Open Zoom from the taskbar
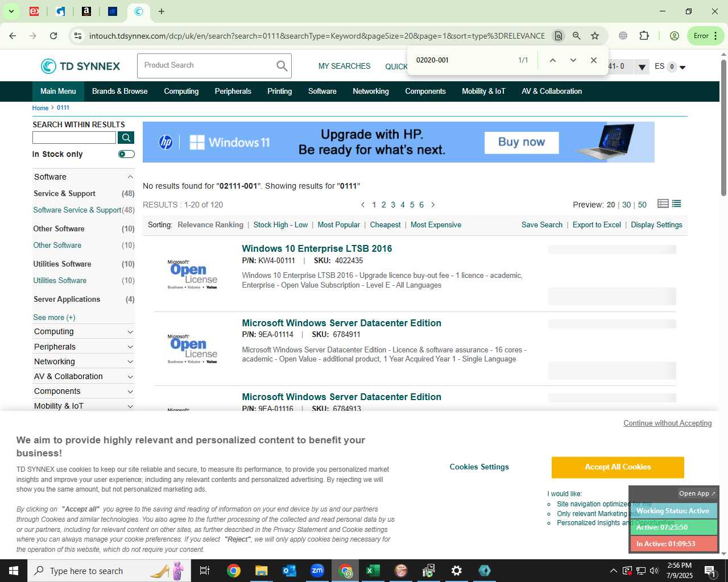This screenshot has height=582, width=728. pyautogui.click(x=317, y=571)
